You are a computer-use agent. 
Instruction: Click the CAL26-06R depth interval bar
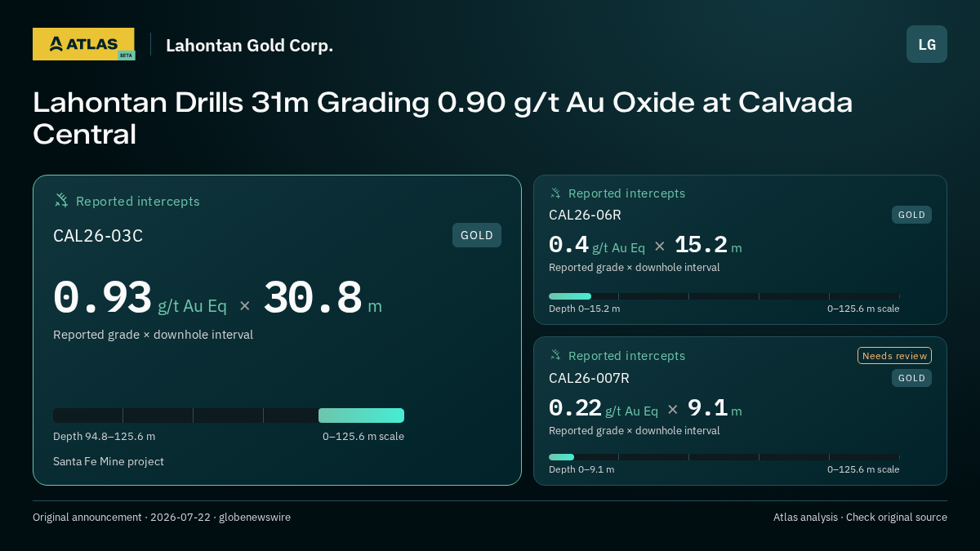(724, 296)
